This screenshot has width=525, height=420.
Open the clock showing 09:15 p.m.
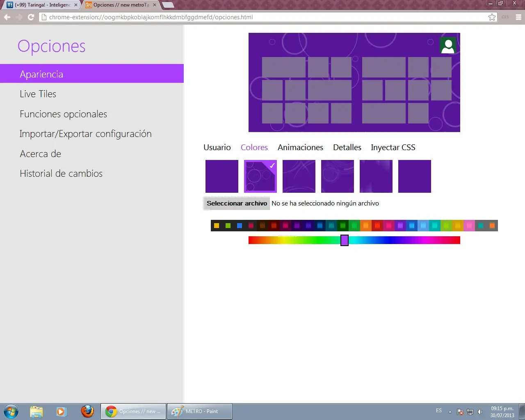click(502, 412)
